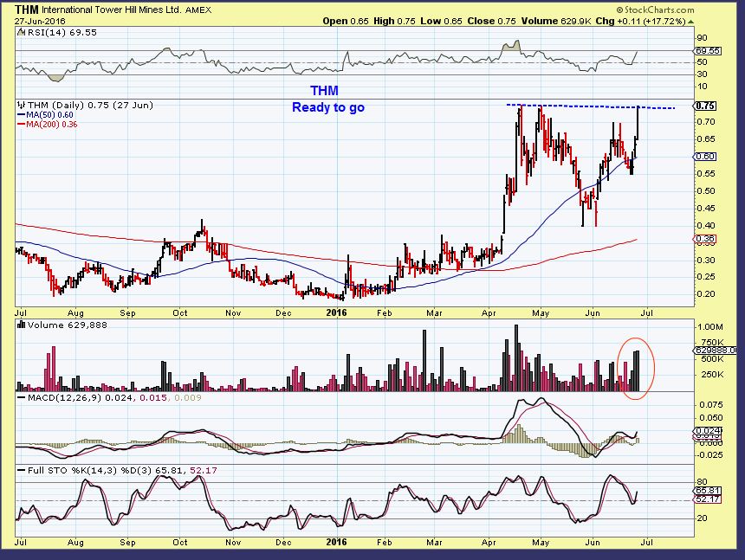Click the green up-arrow change indicator
The image size is (745, 560).
690,22
